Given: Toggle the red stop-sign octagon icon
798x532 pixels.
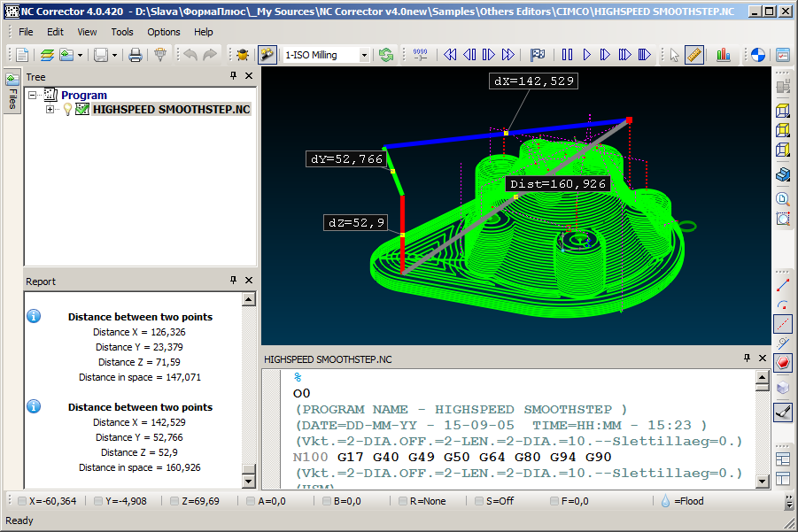Looking at the screenshot, I should coord(783,363).
